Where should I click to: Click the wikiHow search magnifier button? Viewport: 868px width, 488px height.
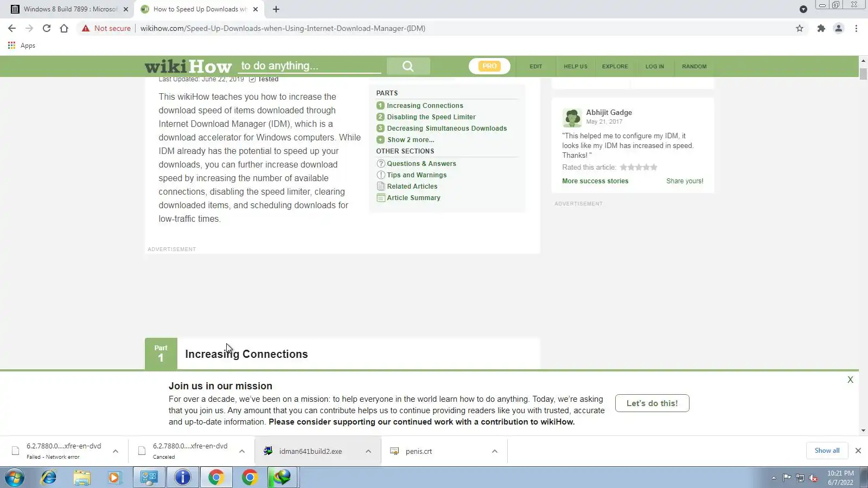[408, 66]
